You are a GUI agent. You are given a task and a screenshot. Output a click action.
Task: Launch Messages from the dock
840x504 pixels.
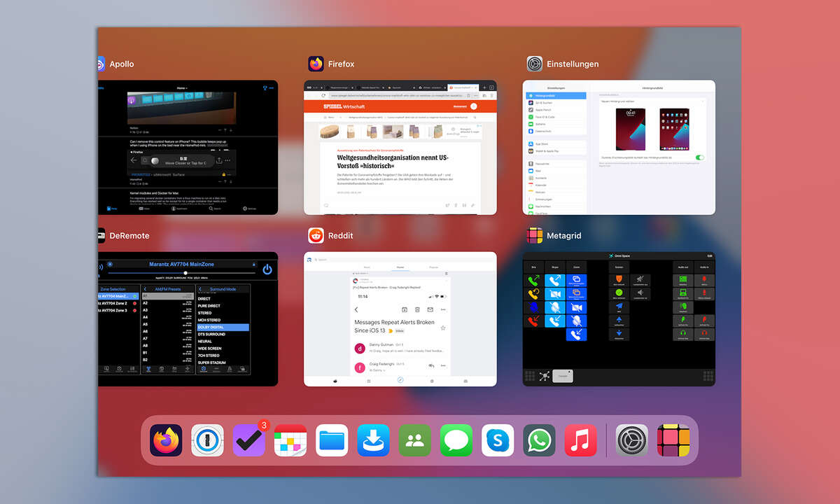(456, 440)
